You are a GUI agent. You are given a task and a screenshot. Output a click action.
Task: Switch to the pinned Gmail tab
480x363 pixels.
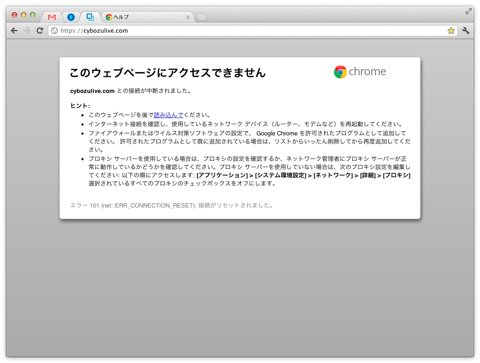click(52, 17)
